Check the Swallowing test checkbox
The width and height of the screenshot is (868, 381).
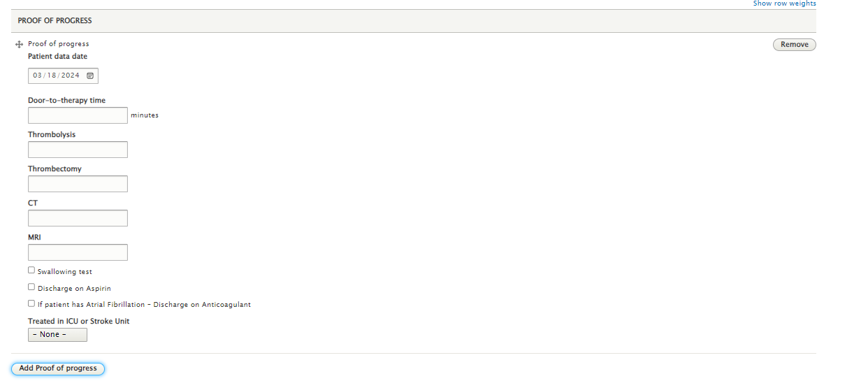31,271
